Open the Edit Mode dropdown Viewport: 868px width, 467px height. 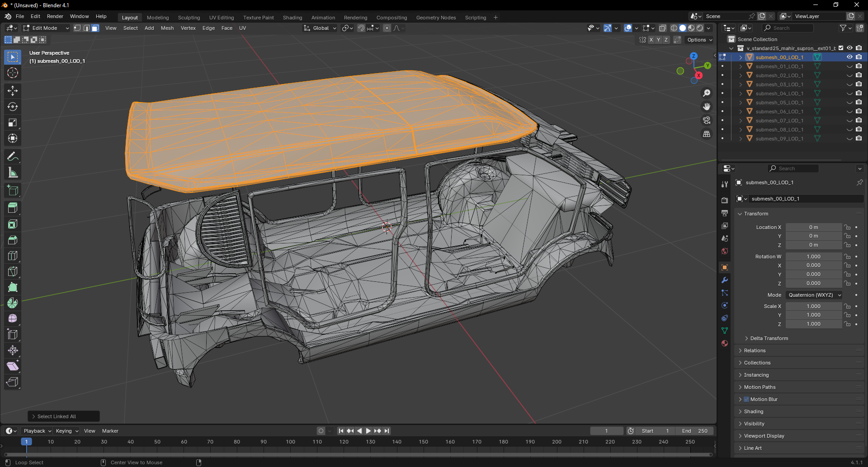(46, 28)
